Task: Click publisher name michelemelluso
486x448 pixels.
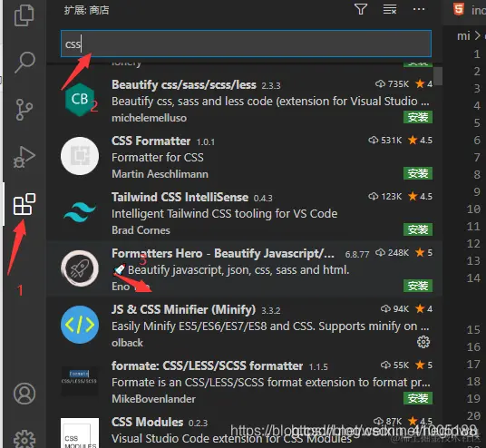Action: click(149, 118)
